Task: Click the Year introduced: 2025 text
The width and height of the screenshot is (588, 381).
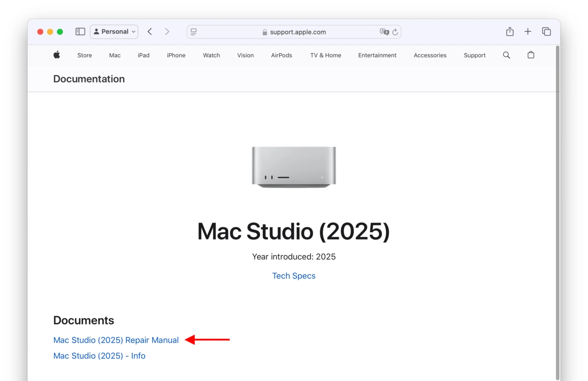Action: click(x=294, y=257)
